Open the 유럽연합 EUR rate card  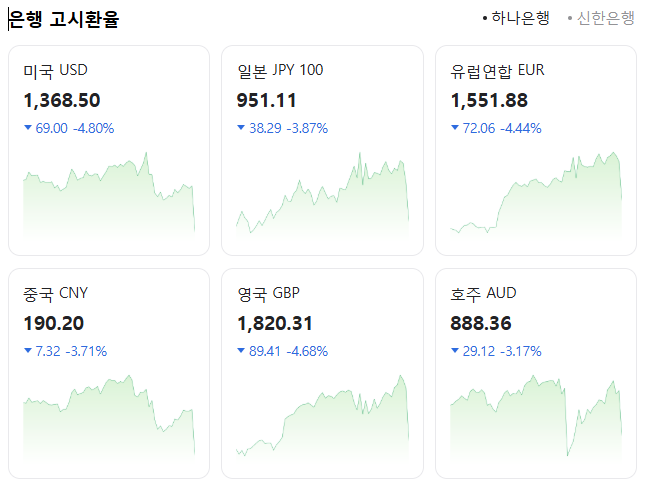click(x=536, y=150)
